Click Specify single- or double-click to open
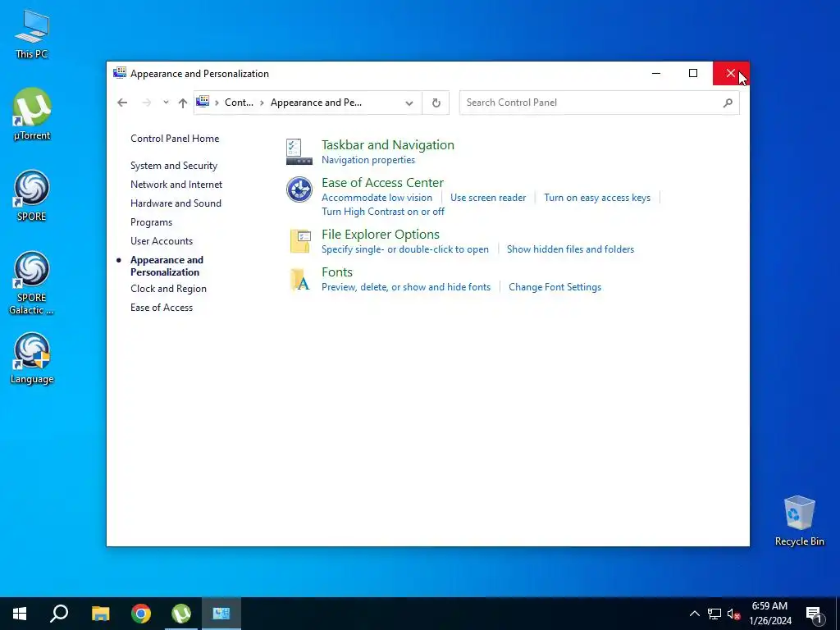This screenshot has height=630, width=840. point(405,249)
